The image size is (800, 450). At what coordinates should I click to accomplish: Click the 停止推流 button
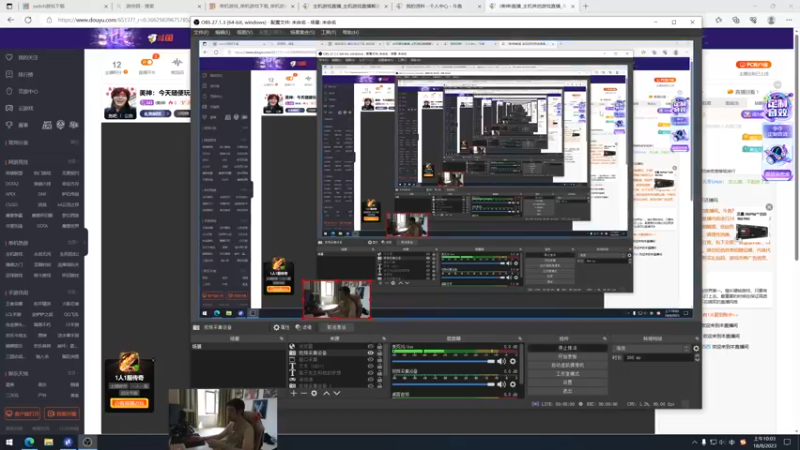pyautogui.click(x=567, y=348)
